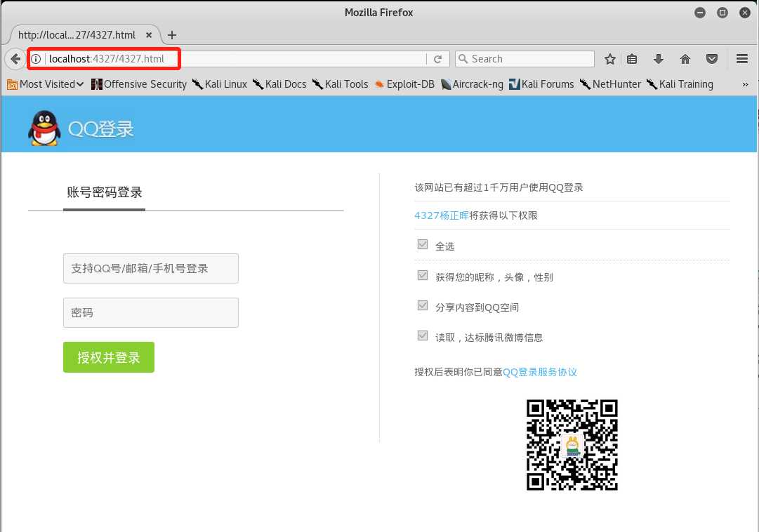The width and height of the screenshot is (759, 532).
Task: Expand the Most Visited bookmarks folder
Action: tap(46, 84)
